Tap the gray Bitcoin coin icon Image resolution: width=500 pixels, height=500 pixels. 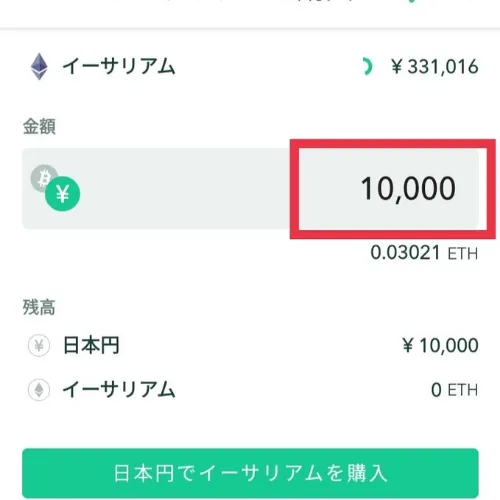point(43,178)
